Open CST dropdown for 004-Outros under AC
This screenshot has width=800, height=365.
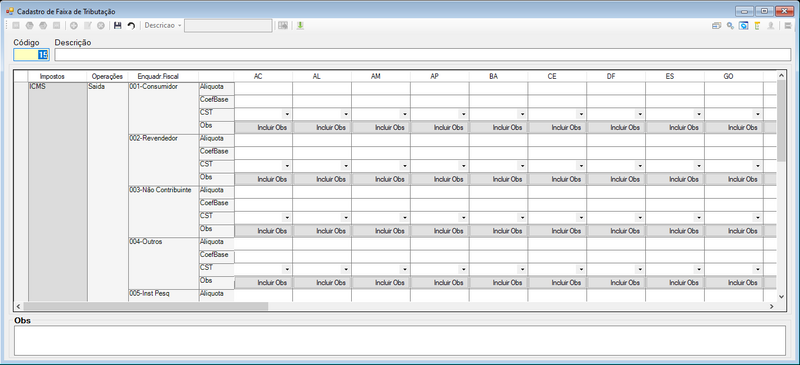pyautogui.click(x=287, y=270)
